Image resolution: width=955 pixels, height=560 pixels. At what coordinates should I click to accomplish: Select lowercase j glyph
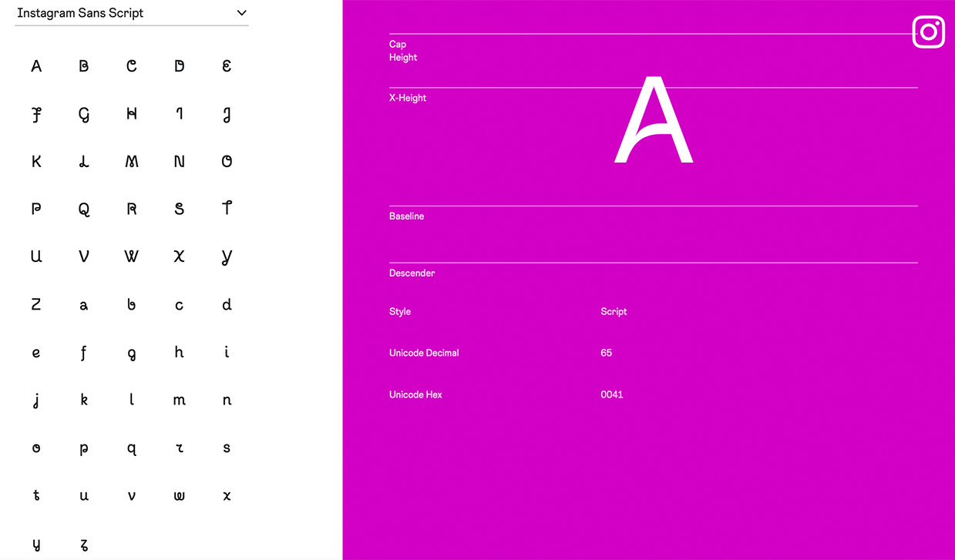coord(36,401)
